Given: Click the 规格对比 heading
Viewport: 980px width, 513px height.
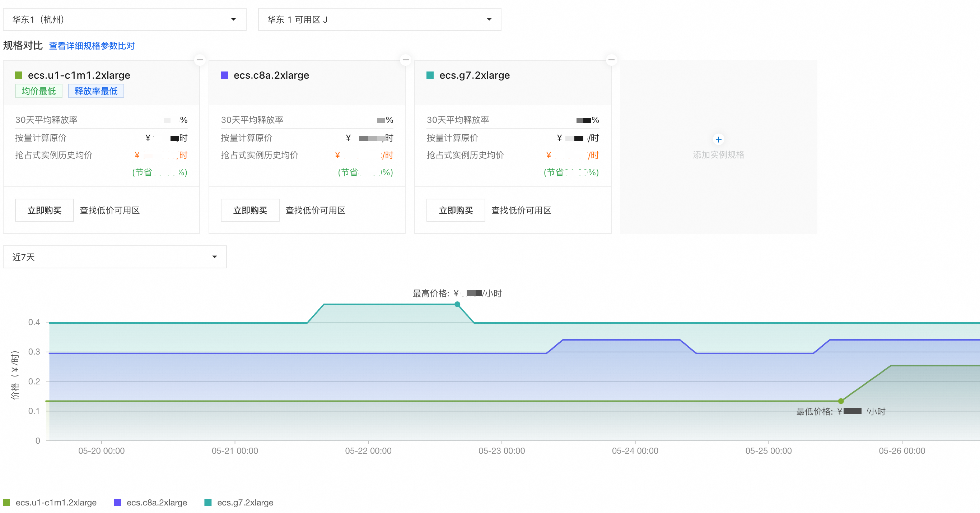Looking at the screenshot, I should [x=23, y=45].
